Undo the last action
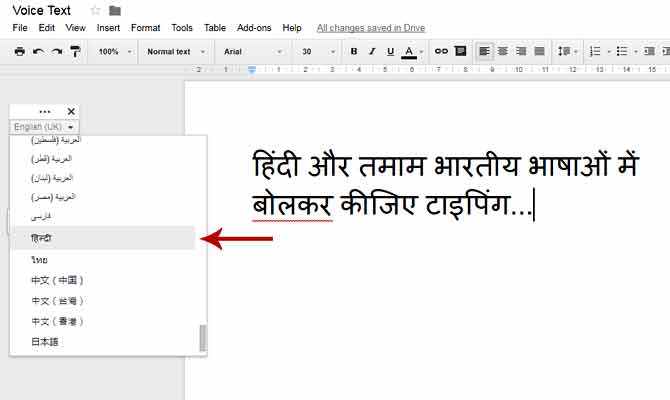The image size is (670, 400). 38,52
